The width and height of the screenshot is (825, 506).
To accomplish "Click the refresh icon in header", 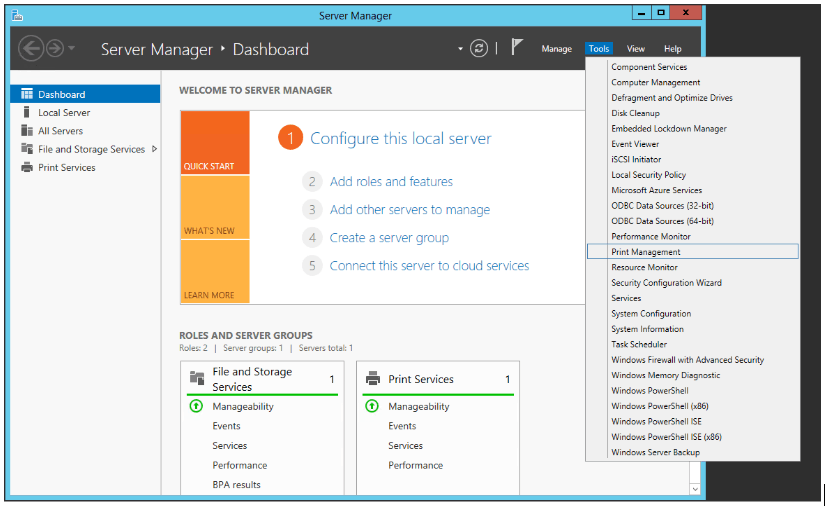I will 480,48.
